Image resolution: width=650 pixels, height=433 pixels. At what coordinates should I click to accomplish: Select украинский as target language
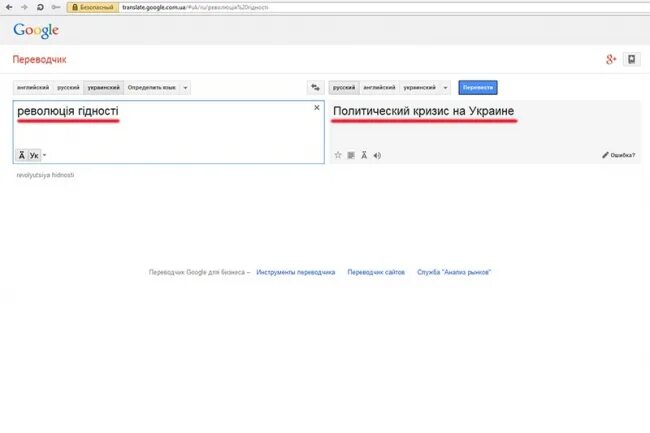pyautogui.click(x=420, y=87)
